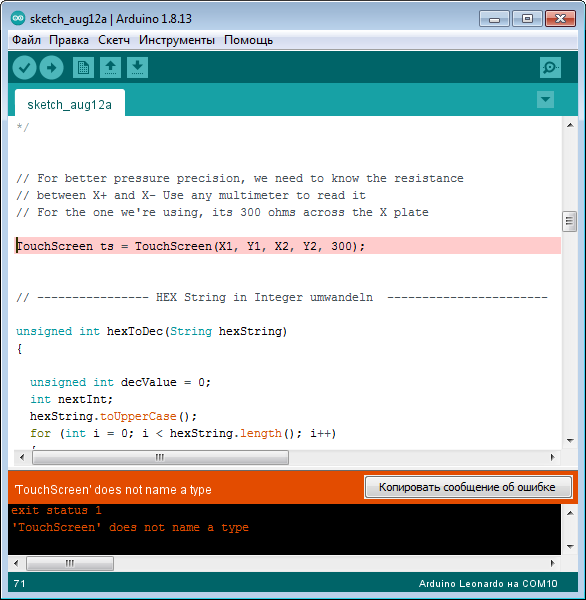This screenshot has height=600, width=586.
Task: Minimize the Arduino window
Action: pos(494,19)
